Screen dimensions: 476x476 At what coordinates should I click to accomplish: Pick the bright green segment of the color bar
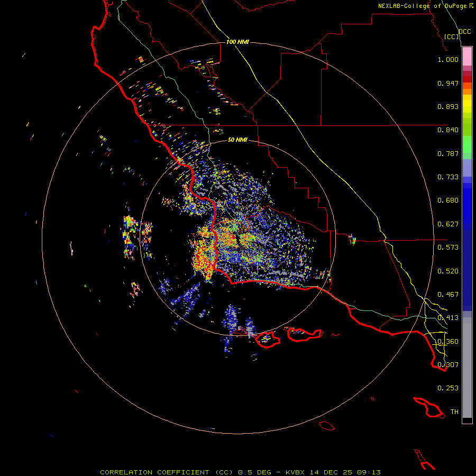(x=467, y=144)
